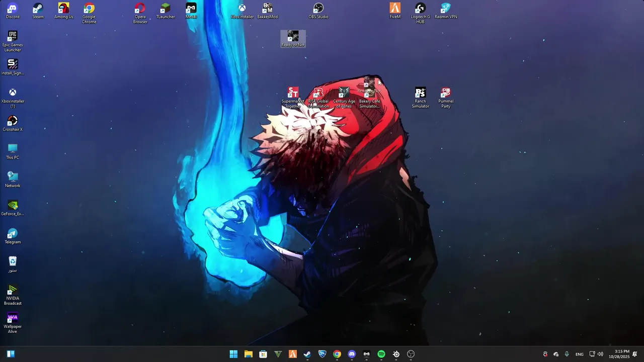Select the Logitech G HUB desktop icon
This screenshot has height=362, width=644.
[421, 13]
